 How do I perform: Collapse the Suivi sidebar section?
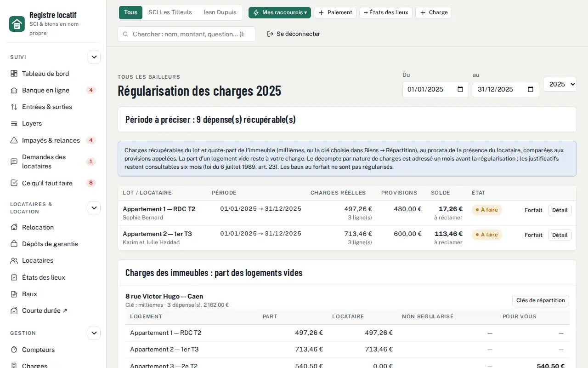coord(94,57)
